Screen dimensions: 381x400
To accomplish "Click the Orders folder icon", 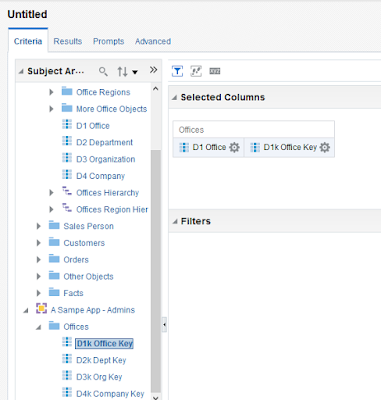I will click(54, 259).
